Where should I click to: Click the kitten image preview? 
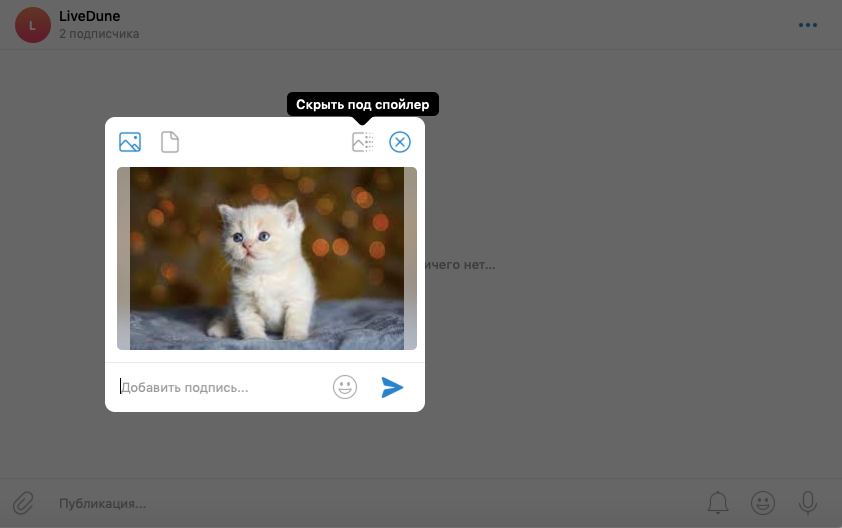267,258
